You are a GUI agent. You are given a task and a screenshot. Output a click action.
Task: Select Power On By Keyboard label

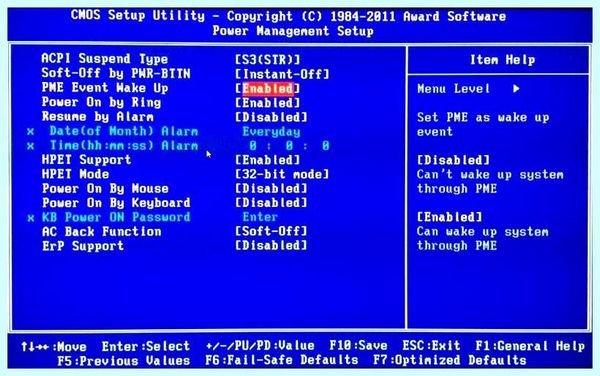116,202
